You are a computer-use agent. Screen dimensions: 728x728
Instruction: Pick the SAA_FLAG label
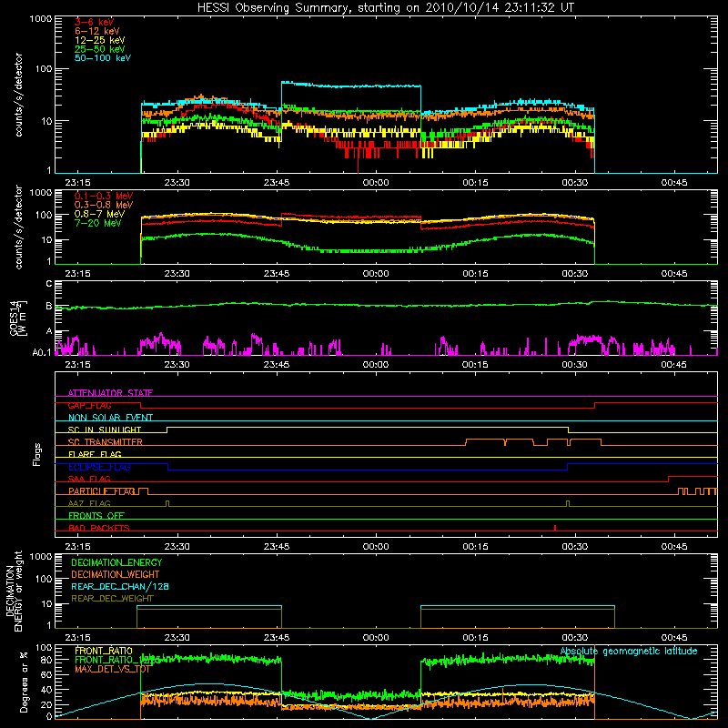(89, 479)
